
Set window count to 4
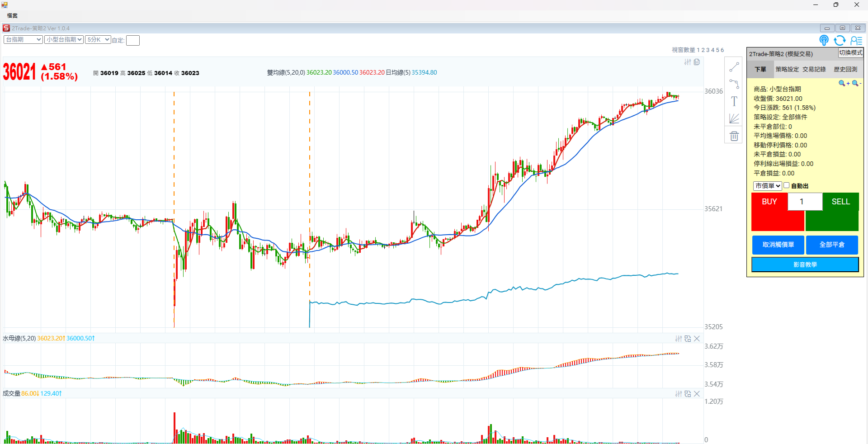(x=712, y=50)
